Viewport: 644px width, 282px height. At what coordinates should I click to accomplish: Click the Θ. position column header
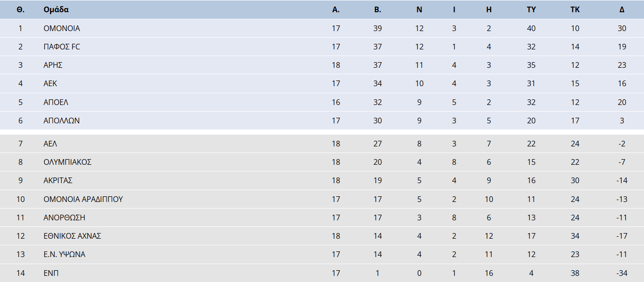tap(20, 9)
